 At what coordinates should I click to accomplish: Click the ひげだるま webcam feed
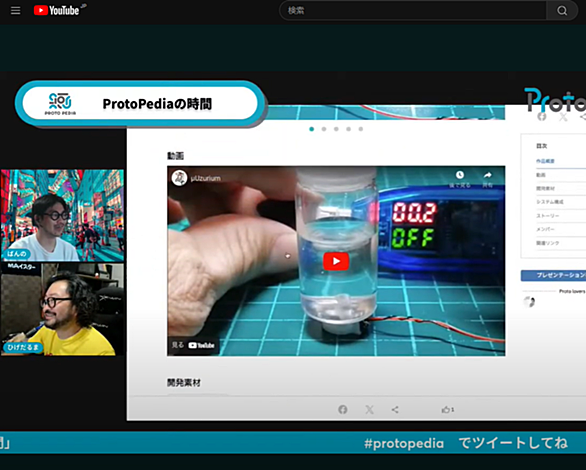[62, 309]
